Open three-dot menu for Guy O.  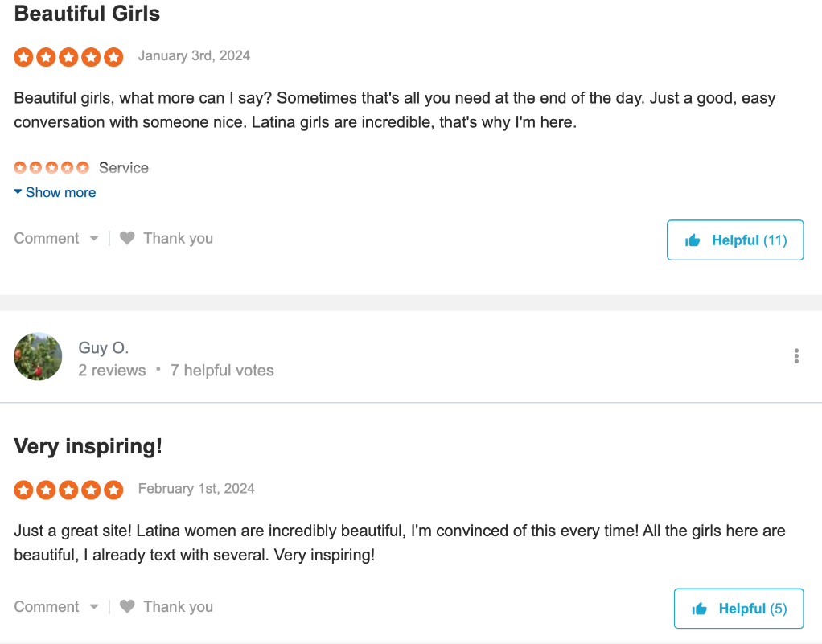[795, 356]
